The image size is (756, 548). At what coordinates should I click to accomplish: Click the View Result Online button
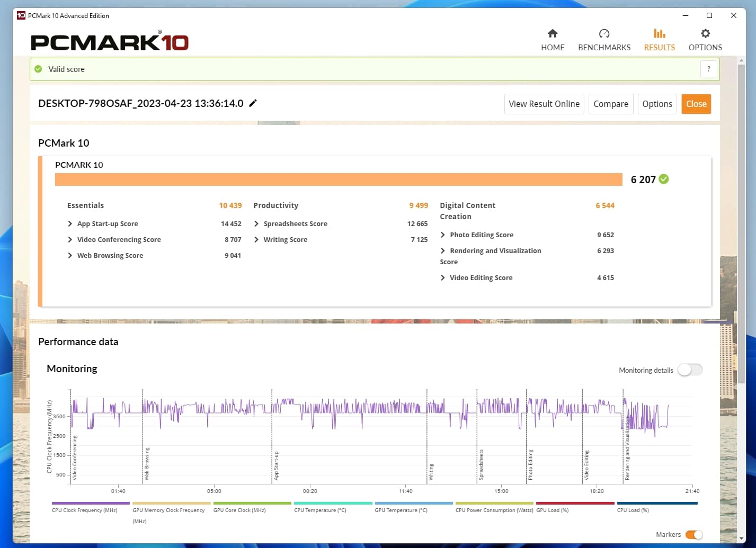(x=544, y=104)
